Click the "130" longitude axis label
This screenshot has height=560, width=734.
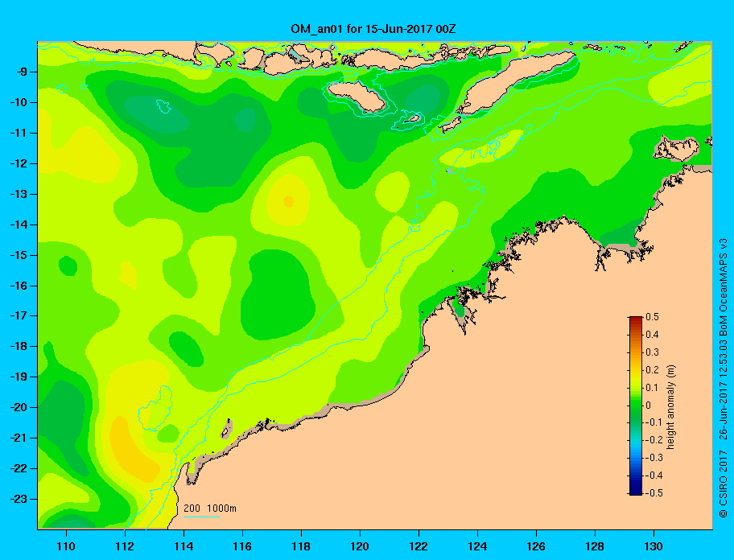point(654,546)
